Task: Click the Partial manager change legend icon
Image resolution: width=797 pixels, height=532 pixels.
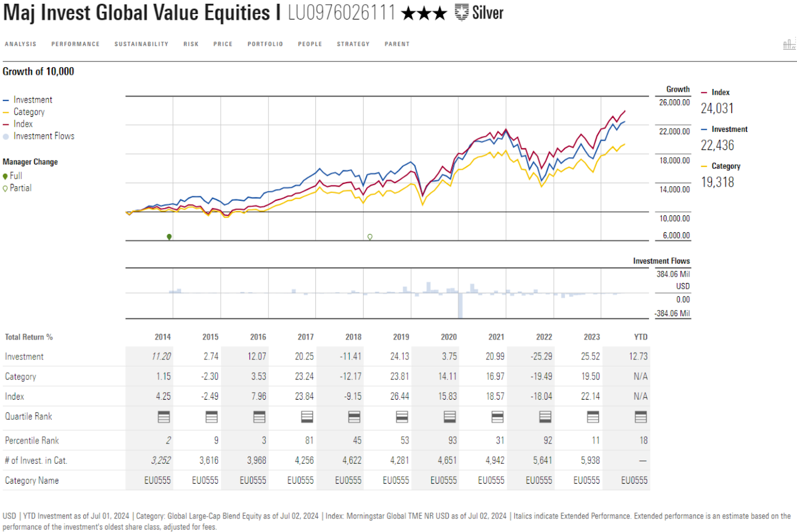Action: [x=5, y=188]
